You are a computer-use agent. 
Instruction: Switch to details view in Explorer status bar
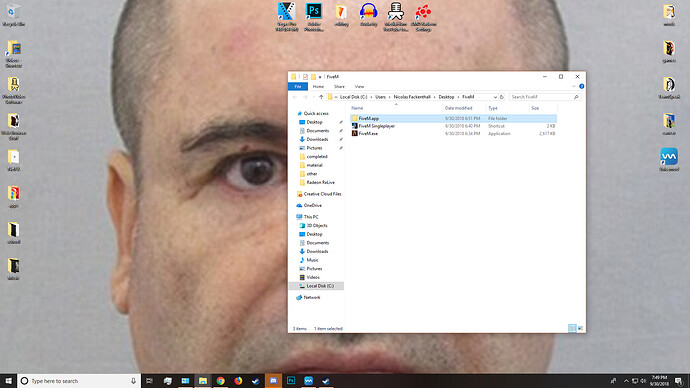(x=572, y=328)
